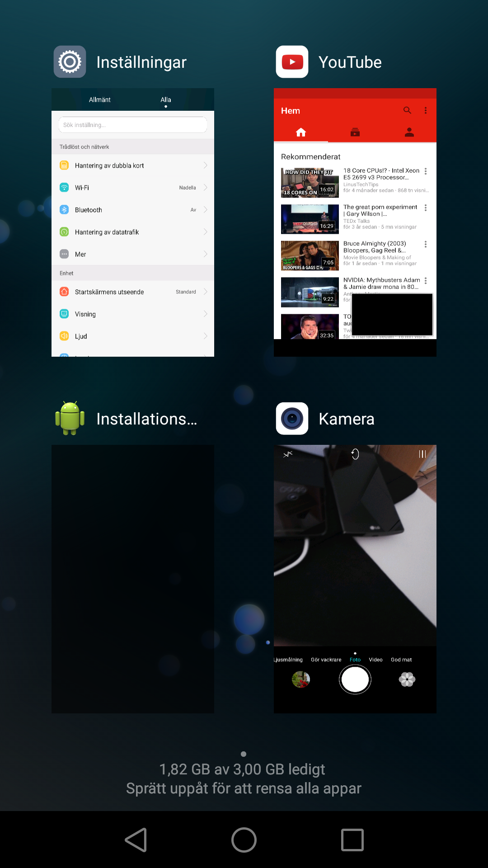Open the YouTube app icon

(292, 61)
